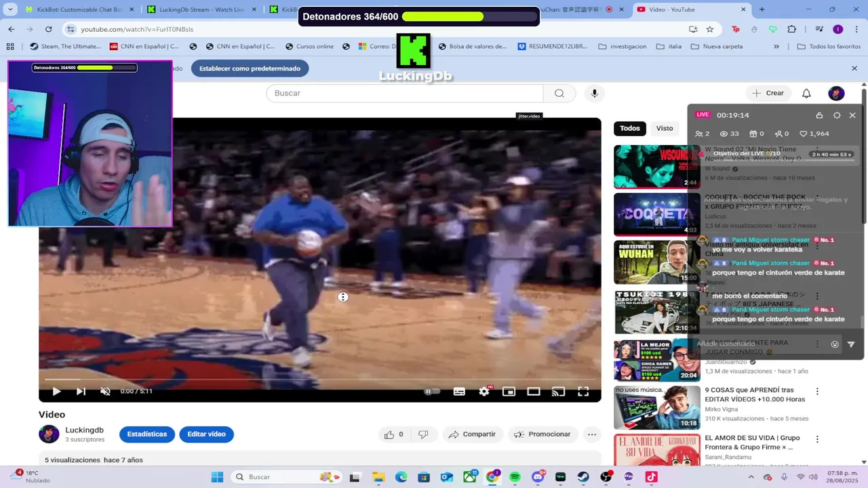
Task: Open 9 COSAS que APRENDÍ video title
Action: [755, 396]
